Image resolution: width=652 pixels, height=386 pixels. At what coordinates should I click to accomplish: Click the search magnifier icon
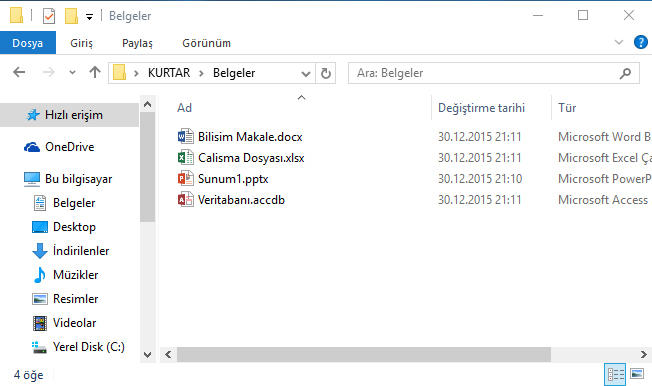coord(625,74)
